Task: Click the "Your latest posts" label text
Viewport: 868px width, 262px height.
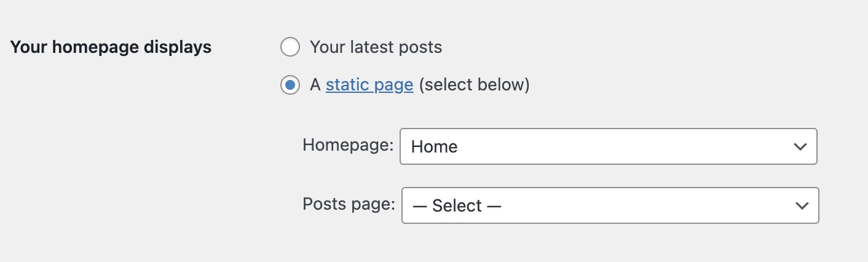Action: click(x=376, y=47)
